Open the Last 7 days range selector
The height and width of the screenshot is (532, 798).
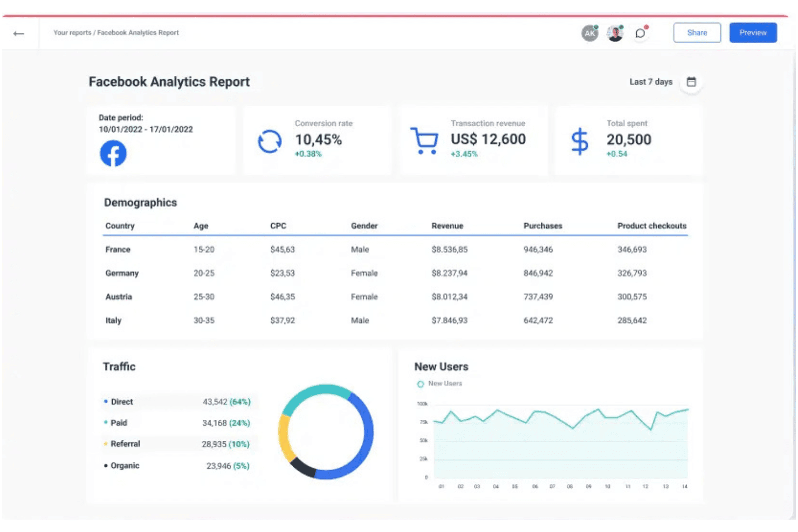click(x=651, y=82)
